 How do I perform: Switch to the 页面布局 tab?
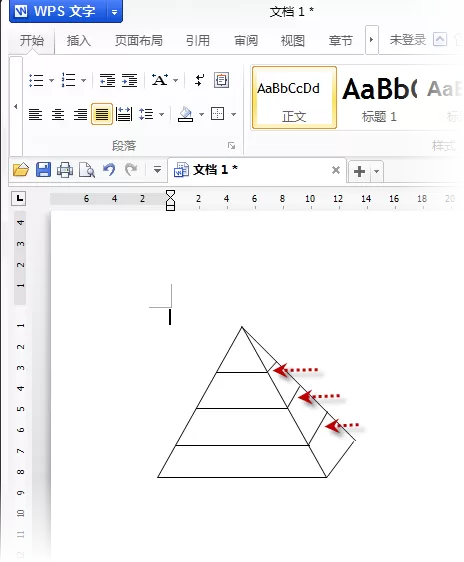click(x=139, y=40)
